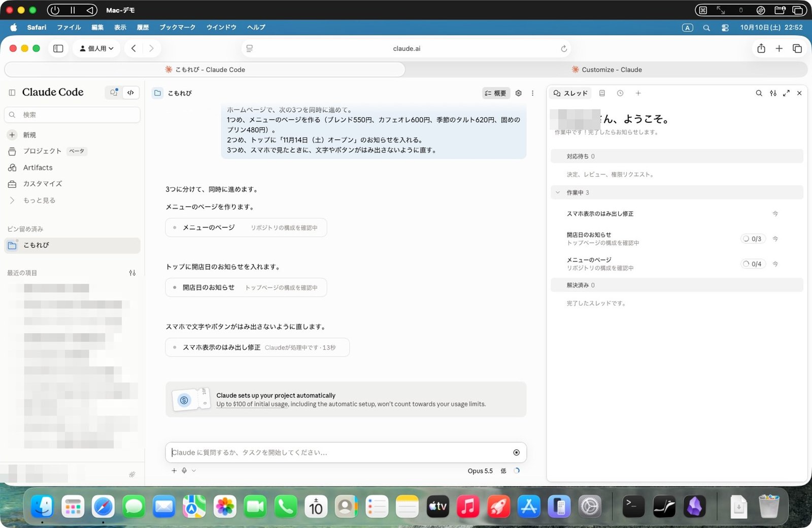Change the 低 effort level setting
The height and width of the screenshot is (528, 812).
point(503,471)
